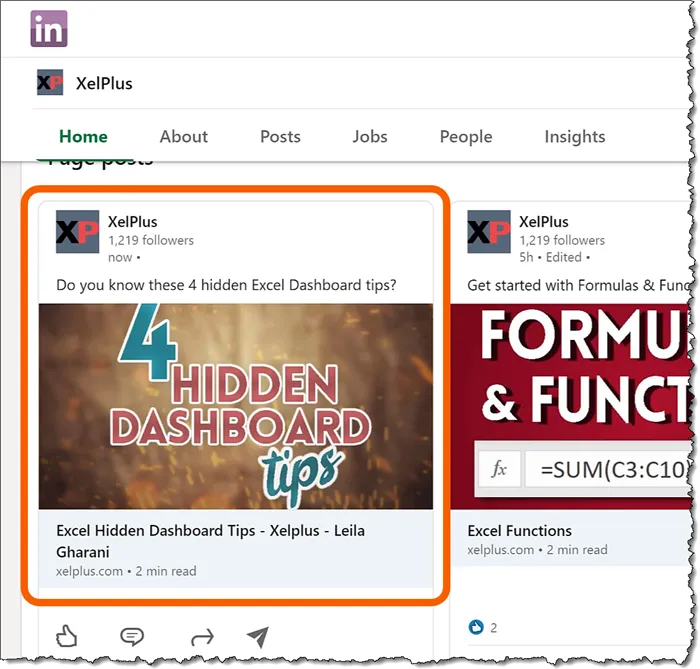700x669 pixels.
Task: Switch to the Home tab
Action: [x=83, y=137]
